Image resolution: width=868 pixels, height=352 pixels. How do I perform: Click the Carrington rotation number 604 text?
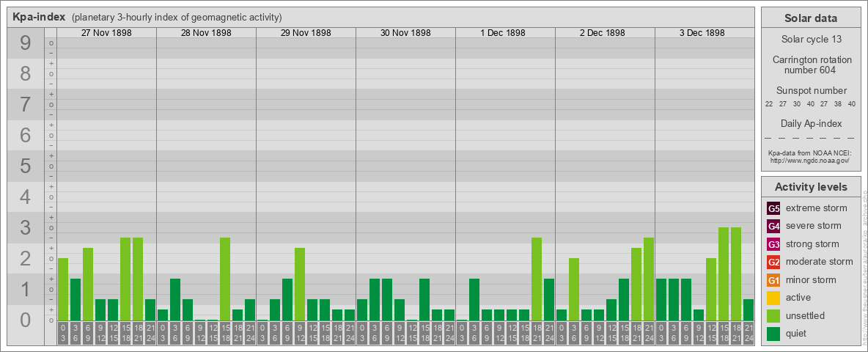811,65
